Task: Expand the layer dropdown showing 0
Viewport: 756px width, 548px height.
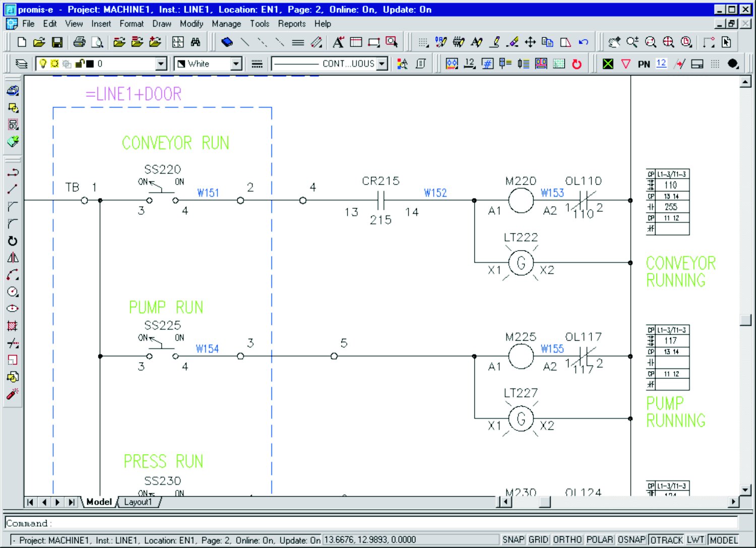Action: click(161, 64)
